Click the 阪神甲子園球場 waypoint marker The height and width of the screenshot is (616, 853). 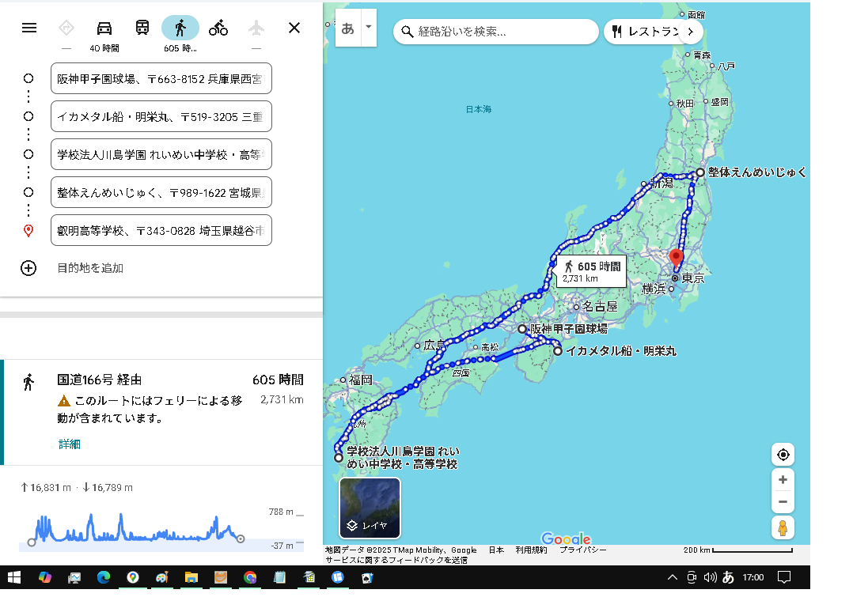pyautogui.click(x=521, y=329)
